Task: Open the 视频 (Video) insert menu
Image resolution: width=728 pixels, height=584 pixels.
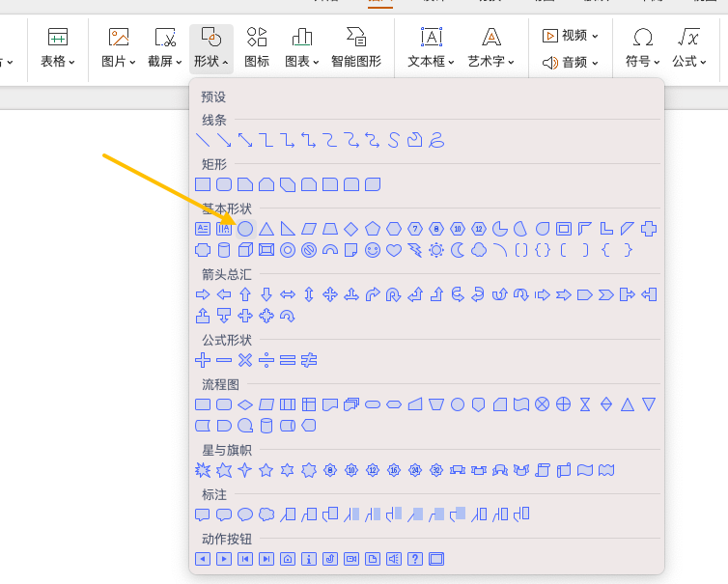Action: pos(570,36)
